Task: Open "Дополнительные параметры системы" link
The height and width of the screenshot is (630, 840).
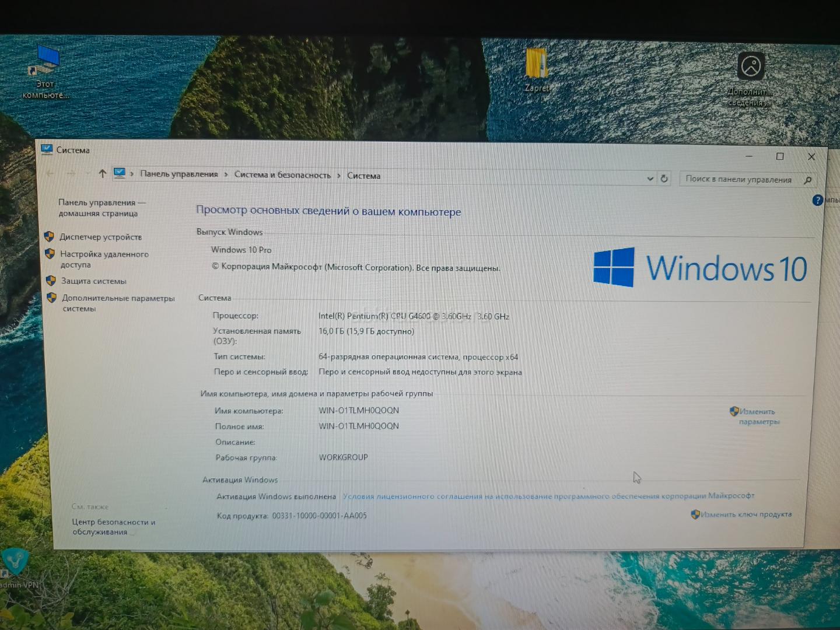Action: (118, 303)
